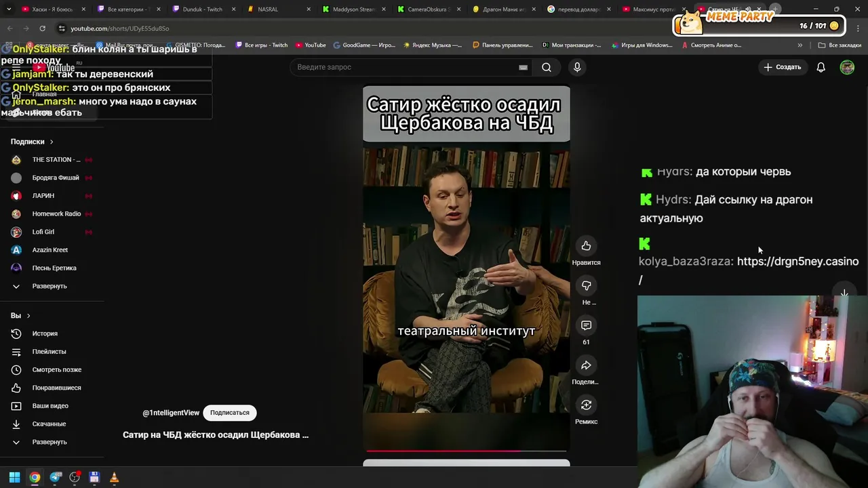Open the Short title Сатир на ЧБД
This screenshot has height=488, width=868.
(x=216, y=435)
